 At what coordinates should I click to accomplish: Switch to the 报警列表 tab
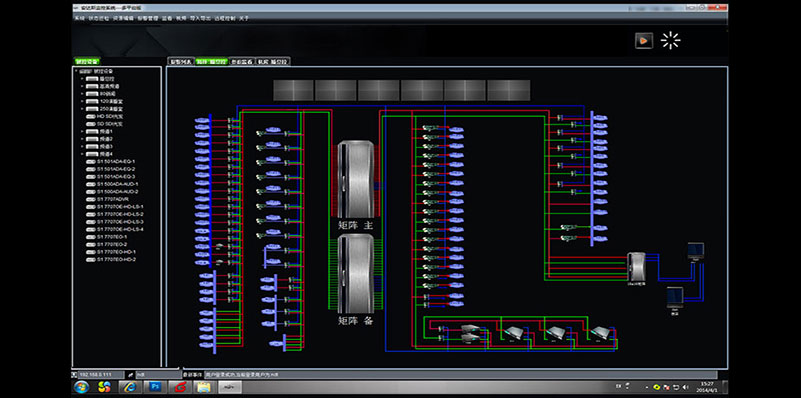coord(181,61)
